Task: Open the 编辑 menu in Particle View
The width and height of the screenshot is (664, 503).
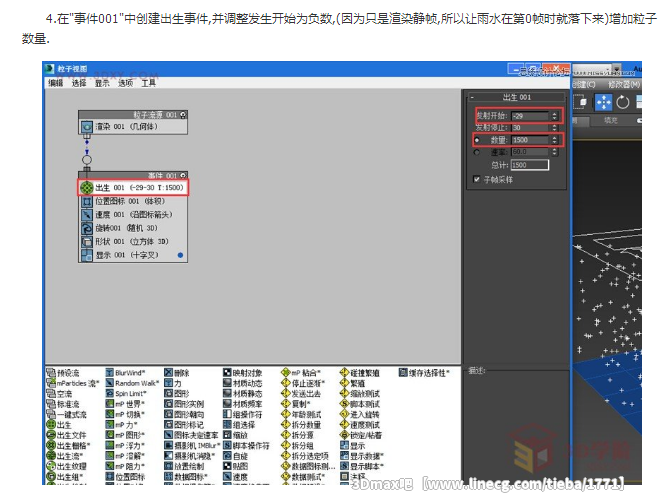Action: click(x=55, y=83)
